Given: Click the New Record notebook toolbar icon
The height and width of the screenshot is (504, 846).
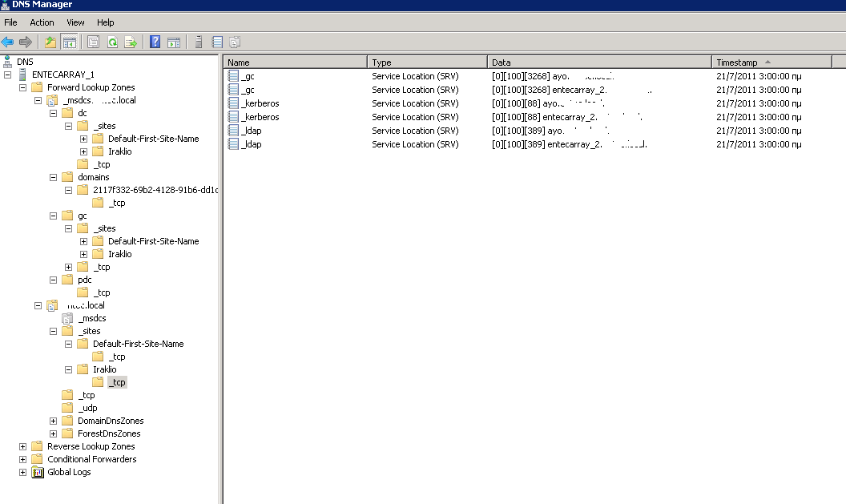Looking at the screenshot, I should pos(217,42).
